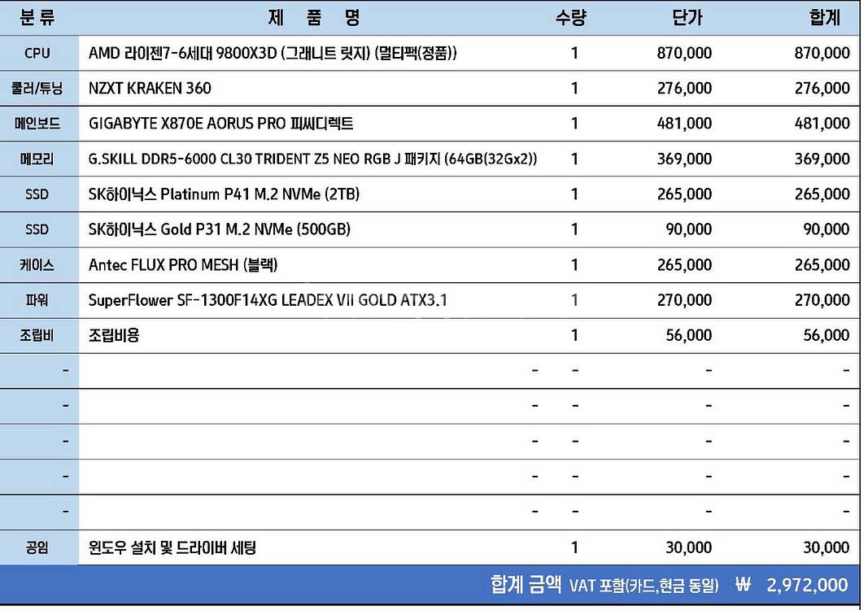Select the 공임 category cell
This screenshot has height=610, width=868.
click(x=37, y=547)
